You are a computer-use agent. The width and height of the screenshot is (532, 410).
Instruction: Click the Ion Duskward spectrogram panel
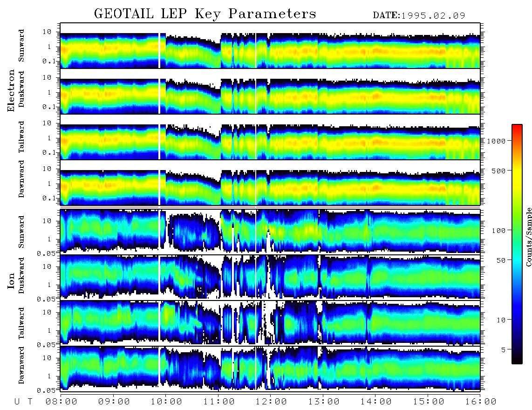270,277
